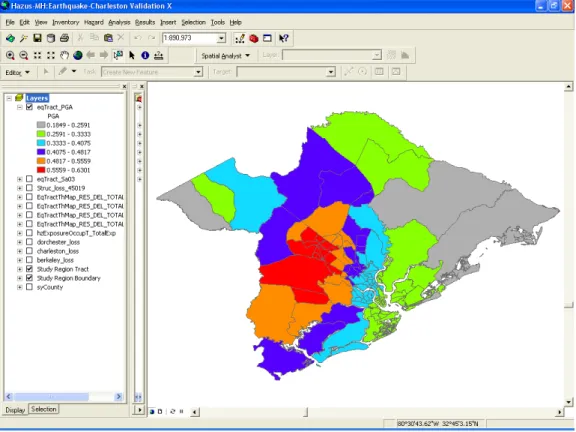Image resolution: width=576 pixels, height=432 pixels.
Task: Click the Fixed Zoom In icon
Action: point(37,55)
